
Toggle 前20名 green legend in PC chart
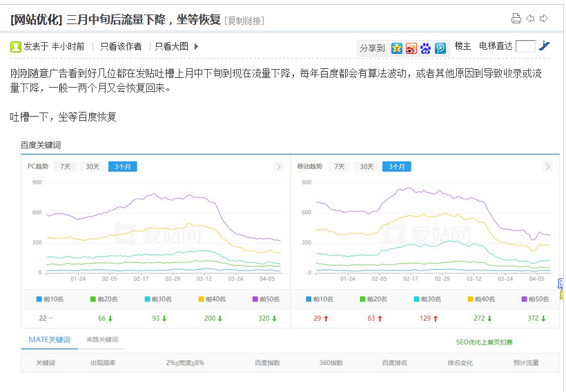(104, 299)
